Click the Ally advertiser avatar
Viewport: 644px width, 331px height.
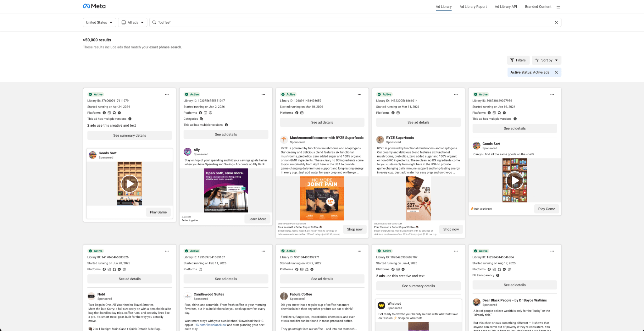tap(187, 152)
